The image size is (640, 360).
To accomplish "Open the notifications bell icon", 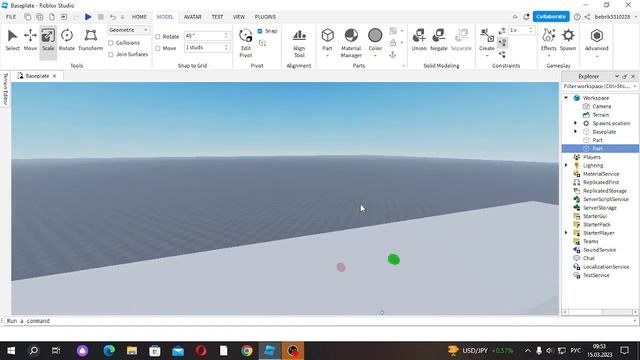I will (526, 17).
